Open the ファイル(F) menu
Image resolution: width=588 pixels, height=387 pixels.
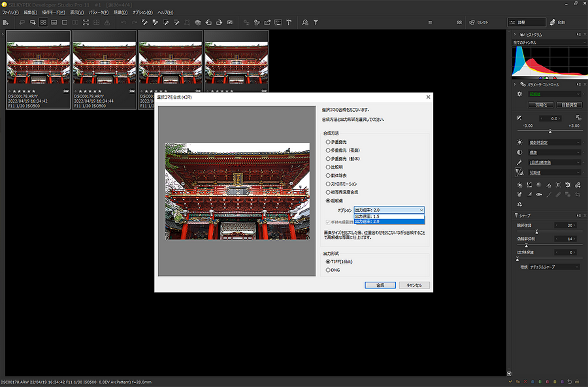pos(10,12)
